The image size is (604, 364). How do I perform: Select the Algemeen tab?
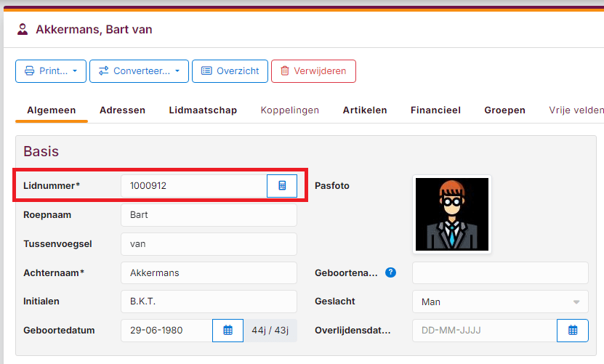tap(51, 110)
